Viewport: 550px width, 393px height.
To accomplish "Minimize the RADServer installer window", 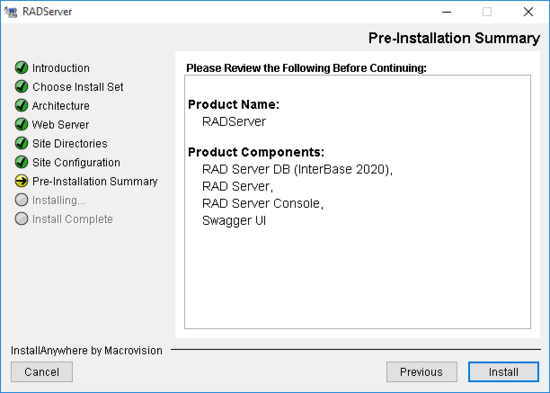I will (447, 12).
